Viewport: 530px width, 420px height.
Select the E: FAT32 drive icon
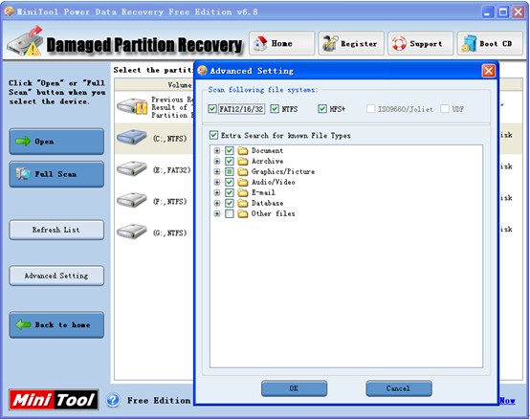[132, 169]
